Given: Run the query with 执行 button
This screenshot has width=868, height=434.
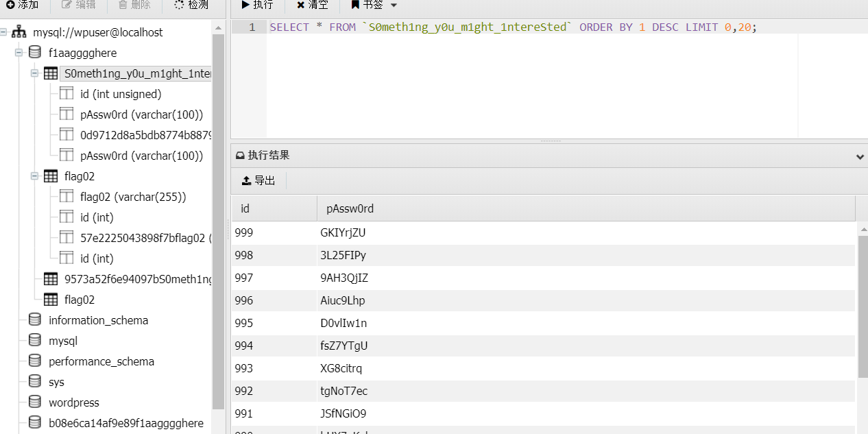Looking at the screenshot, I should [257, 5].
